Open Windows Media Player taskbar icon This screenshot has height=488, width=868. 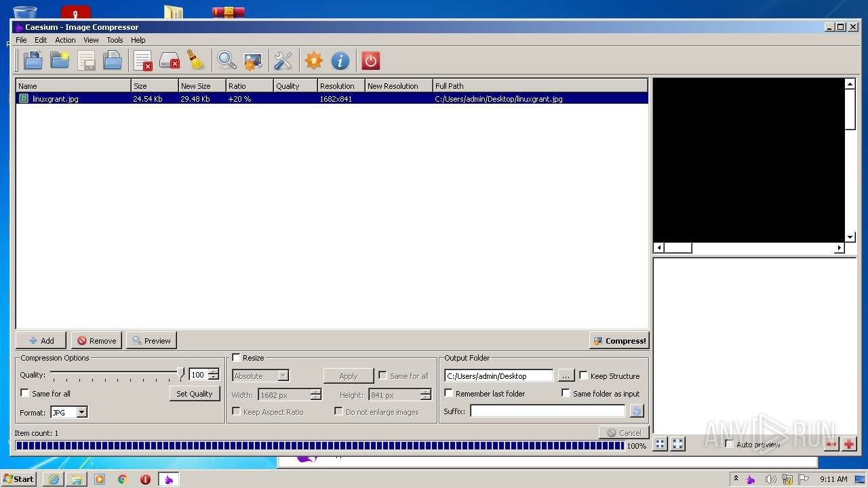(100, 479)
